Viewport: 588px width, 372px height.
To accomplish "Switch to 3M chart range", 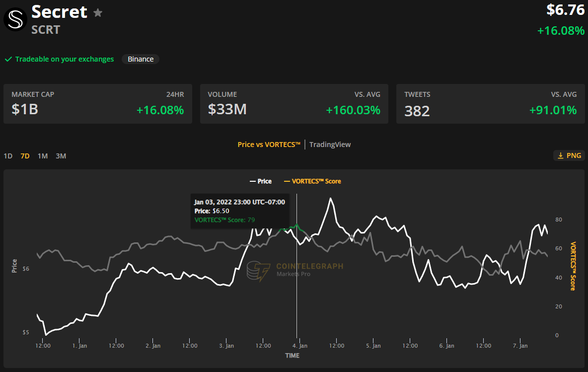I will click(61, 156).
